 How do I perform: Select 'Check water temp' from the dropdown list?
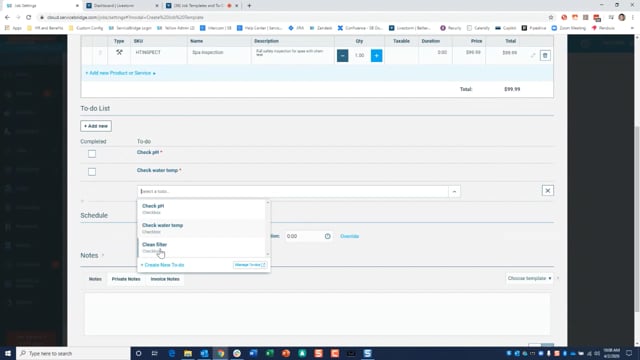(x=202, y=228)
